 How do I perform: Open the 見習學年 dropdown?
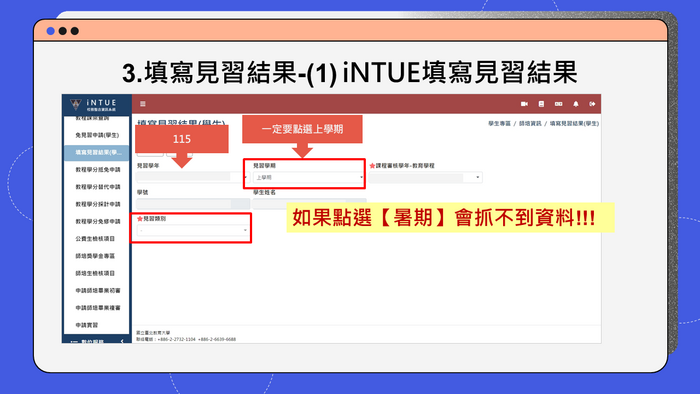pos(192,177)
